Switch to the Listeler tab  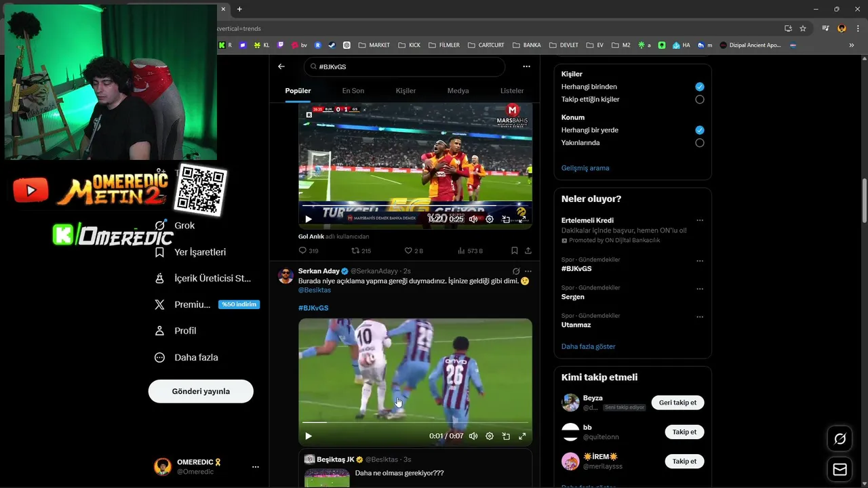point(512,91)
